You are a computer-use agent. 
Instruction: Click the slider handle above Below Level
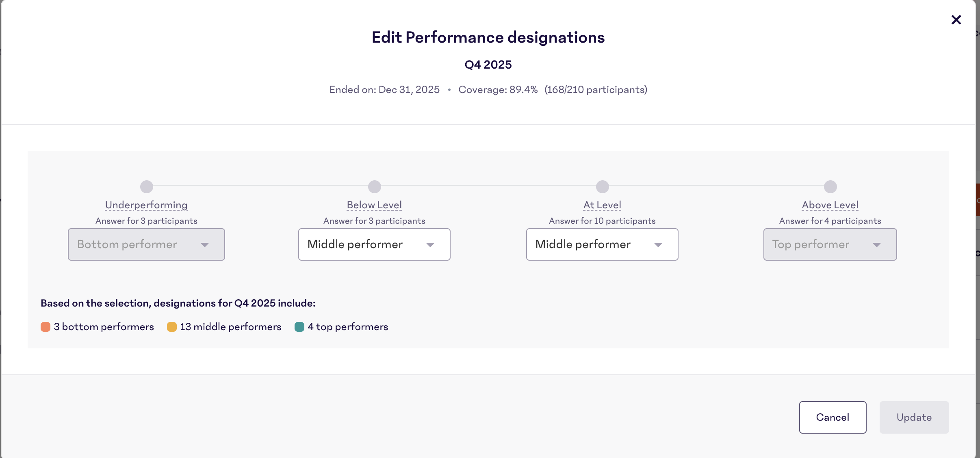[x=373, y=186]
